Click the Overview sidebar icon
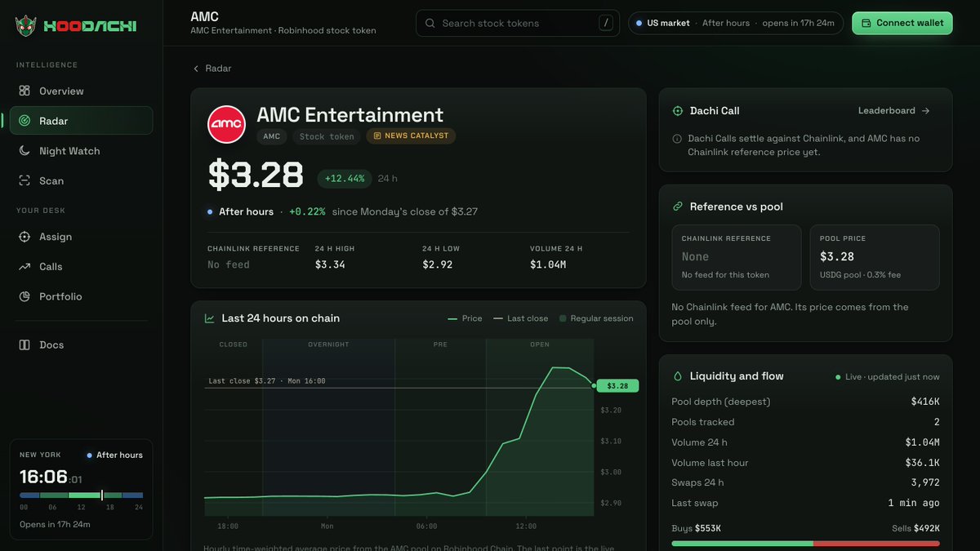 click(24, 91)
